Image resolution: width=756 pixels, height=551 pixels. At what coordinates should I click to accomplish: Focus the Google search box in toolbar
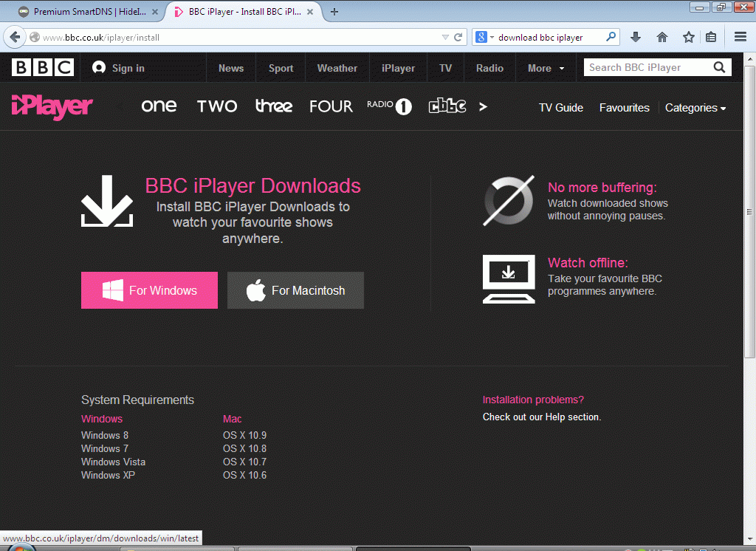tap(551, 37)
